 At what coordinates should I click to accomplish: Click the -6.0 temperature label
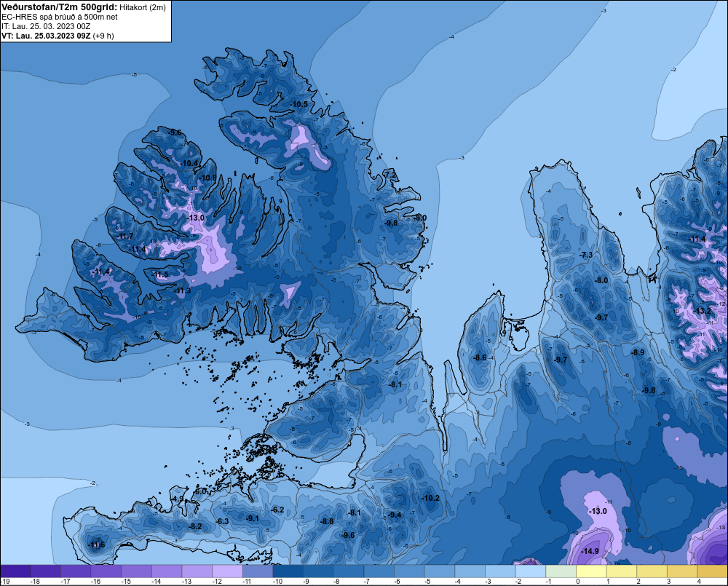tap(201, 491)
